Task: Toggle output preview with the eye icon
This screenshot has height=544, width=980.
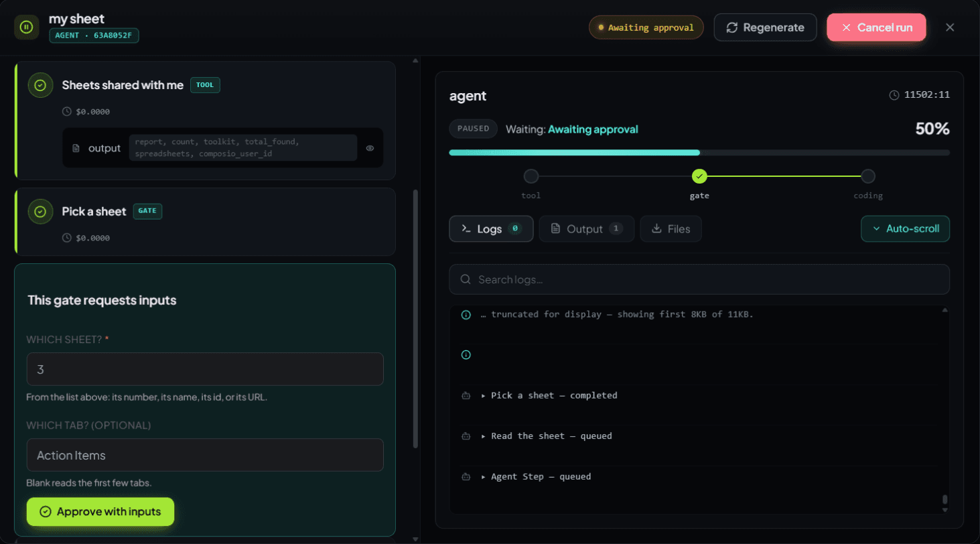Action: (370, 148)
